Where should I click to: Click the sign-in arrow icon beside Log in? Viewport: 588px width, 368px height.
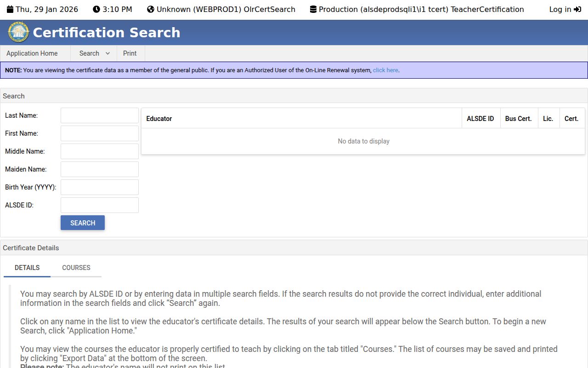577,9
